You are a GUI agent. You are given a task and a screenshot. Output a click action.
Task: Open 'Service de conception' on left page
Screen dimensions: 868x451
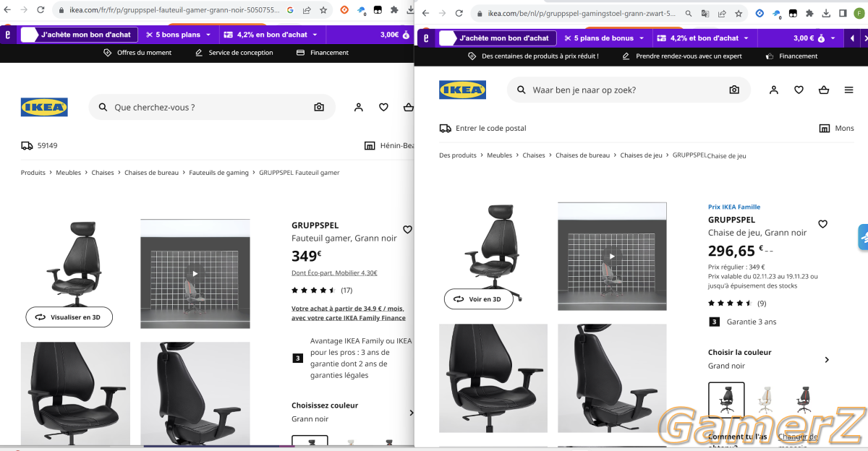[234, 53]
